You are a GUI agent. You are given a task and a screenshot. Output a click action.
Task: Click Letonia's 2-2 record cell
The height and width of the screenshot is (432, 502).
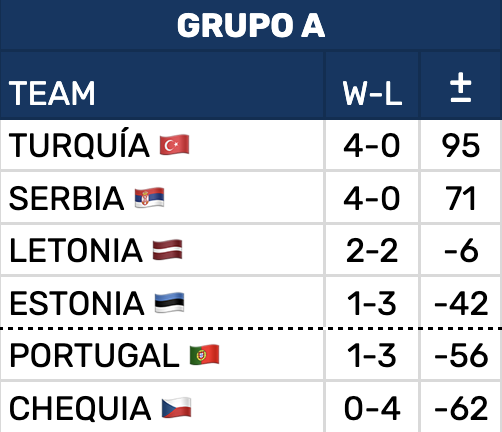(x=372, y=250)
